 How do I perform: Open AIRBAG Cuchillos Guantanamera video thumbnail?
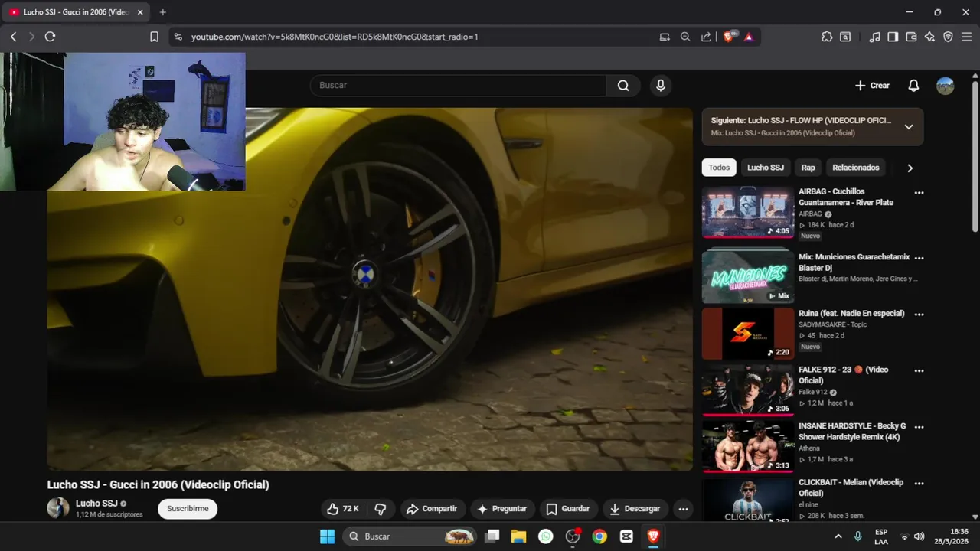748,212
